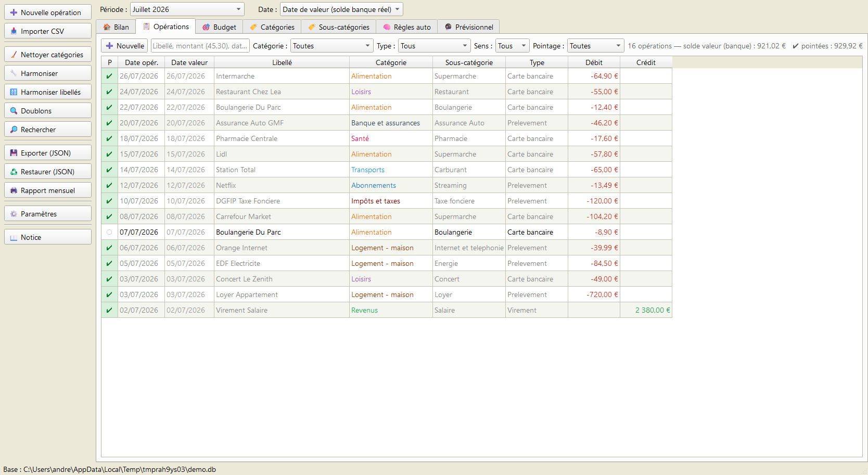Image resolution: width=868 pixels, height=475 pixels.
Task: Click the recycle icon Restaurer (JSON)
Action: coord(14,172)
